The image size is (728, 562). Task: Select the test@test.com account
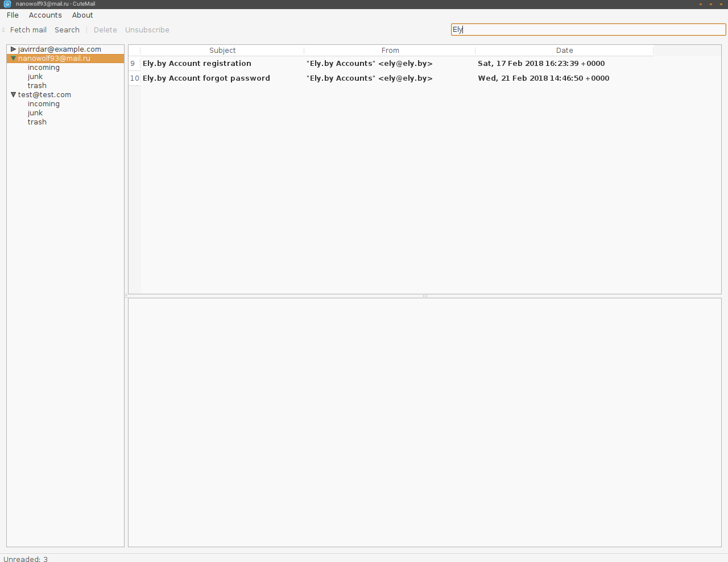pos(44,95)
